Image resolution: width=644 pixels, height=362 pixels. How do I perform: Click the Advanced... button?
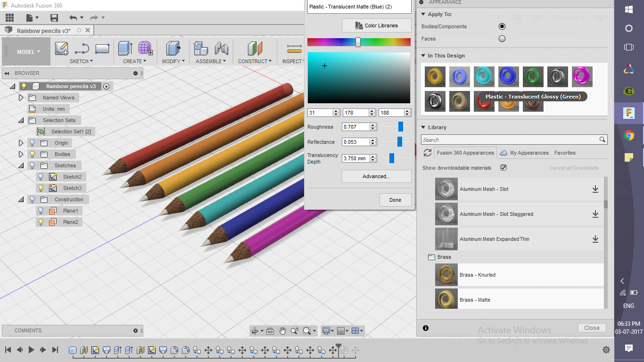pos(377,176)
